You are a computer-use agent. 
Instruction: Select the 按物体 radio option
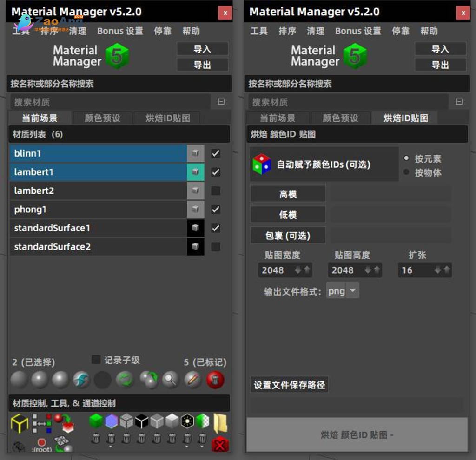pos(406,172)
